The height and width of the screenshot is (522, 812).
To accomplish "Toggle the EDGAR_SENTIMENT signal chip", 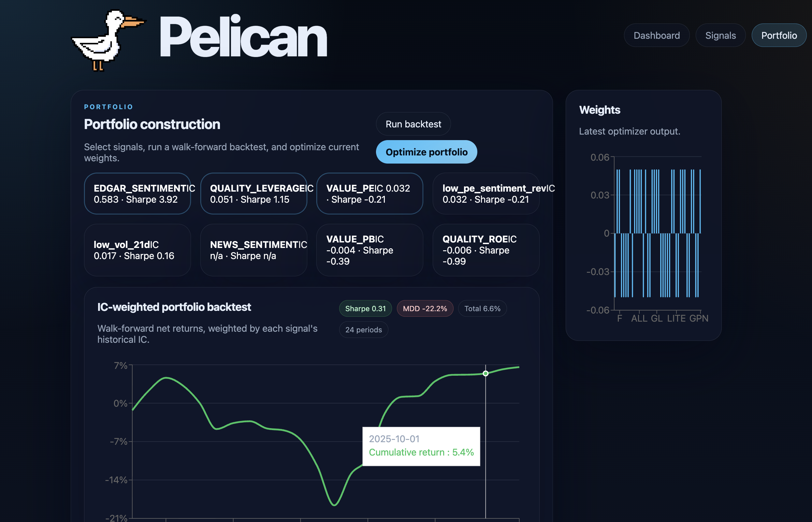I will (x=137, y=194).
